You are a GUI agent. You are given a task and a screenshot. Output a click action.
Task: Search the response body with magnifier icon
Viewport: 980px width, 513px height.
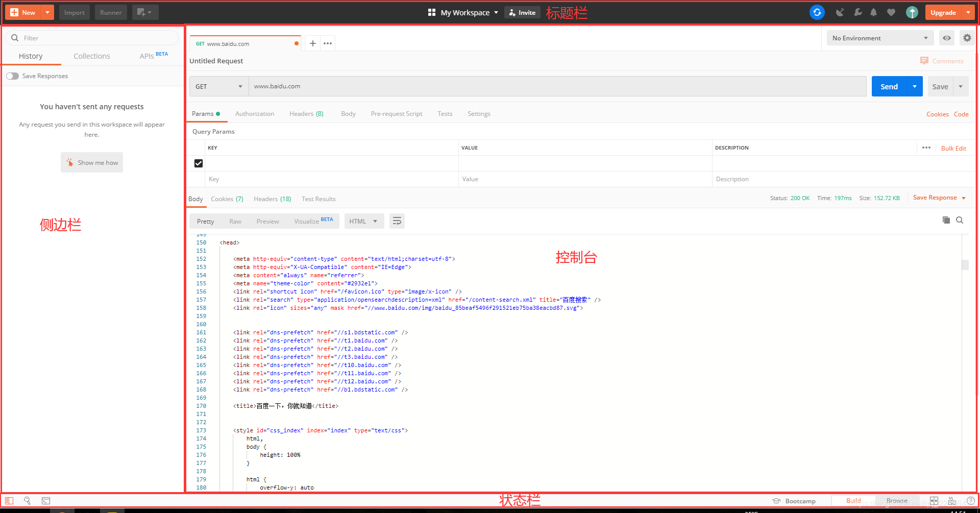960,220
